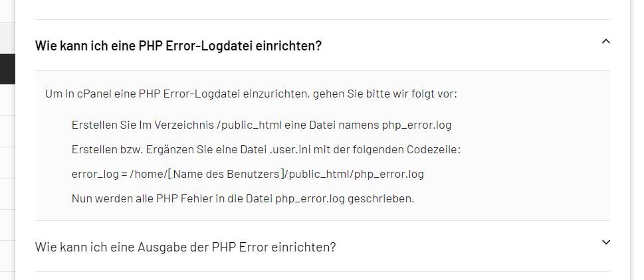Click 'php_error.log' at the end of the first step
Screen dimensions: 644x280
(x=417, y=125)
